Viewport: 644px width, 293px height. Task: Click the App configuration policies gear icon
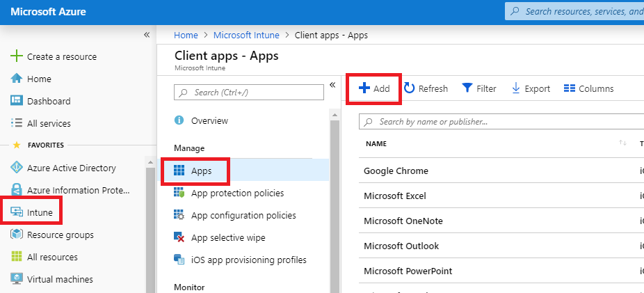[x=179, y=215]
